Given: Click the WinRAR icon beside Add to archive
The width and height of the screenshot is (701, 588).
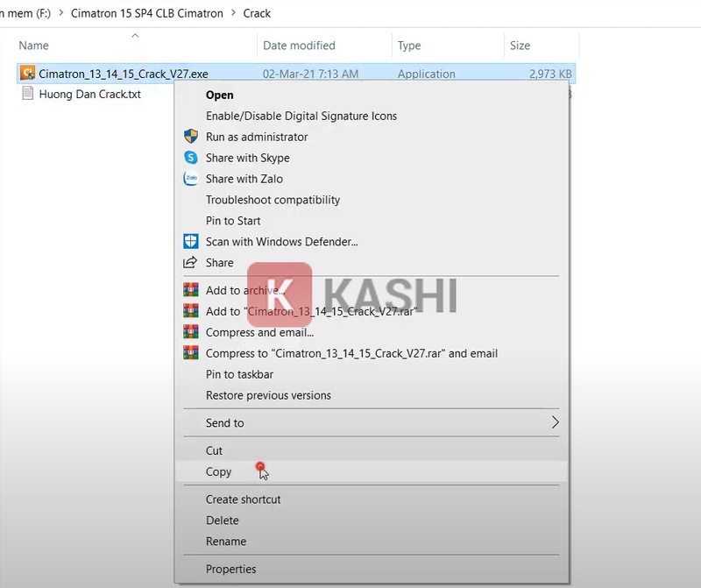Looking at the screenshot, I should 191,290.
